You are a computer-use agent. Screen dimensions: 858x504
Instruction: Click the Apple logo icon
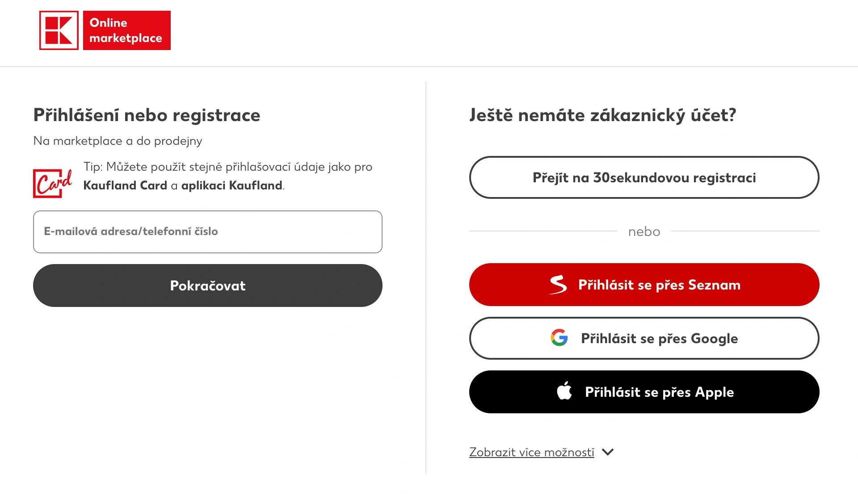(565, 391)
